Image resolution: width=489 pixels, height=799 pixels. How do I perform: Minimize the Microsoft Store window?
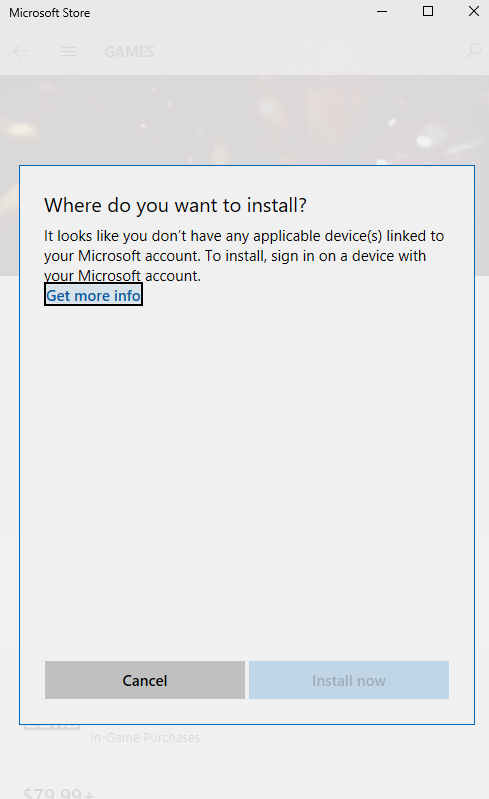tap(382, 11)
